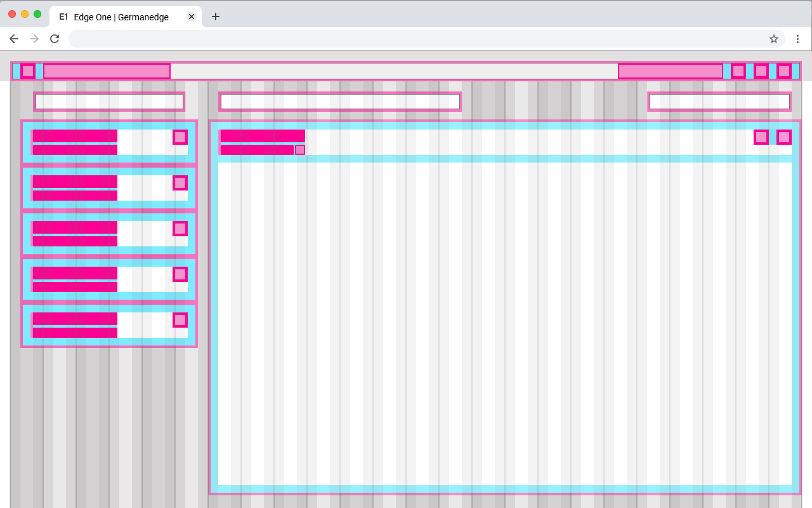
Task: Bookmark this page using the star icon
Action: tap(774, 39)
